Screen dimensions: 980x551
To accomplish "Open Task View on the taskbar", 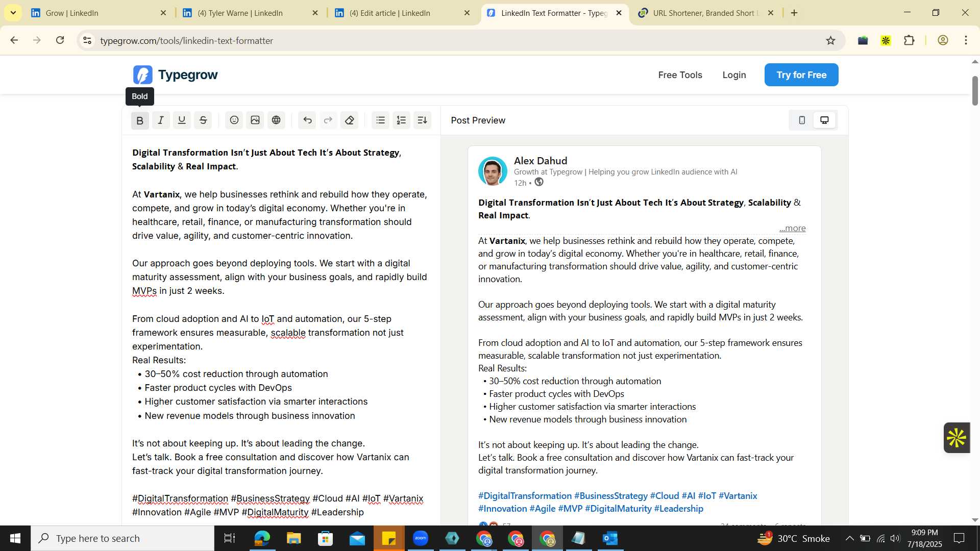I will click(230, 538).
